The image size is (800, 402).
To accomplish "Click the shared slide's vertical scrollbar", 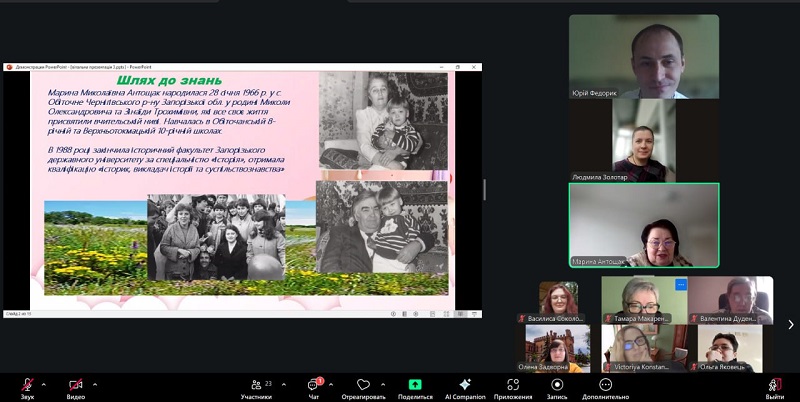I will point(485,190).
